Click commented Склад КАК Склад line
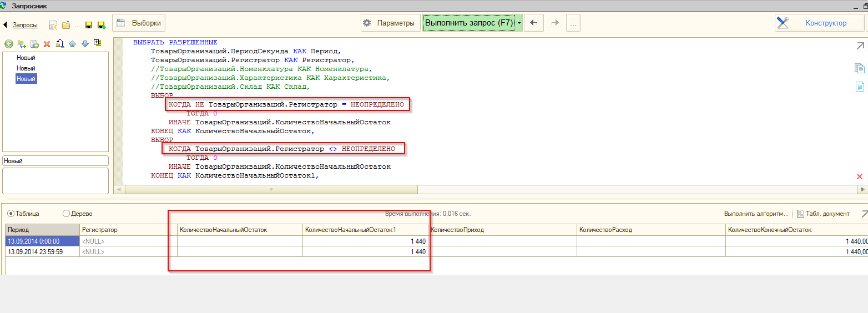This screenshot has width=868, height=313. pos(230,87)
